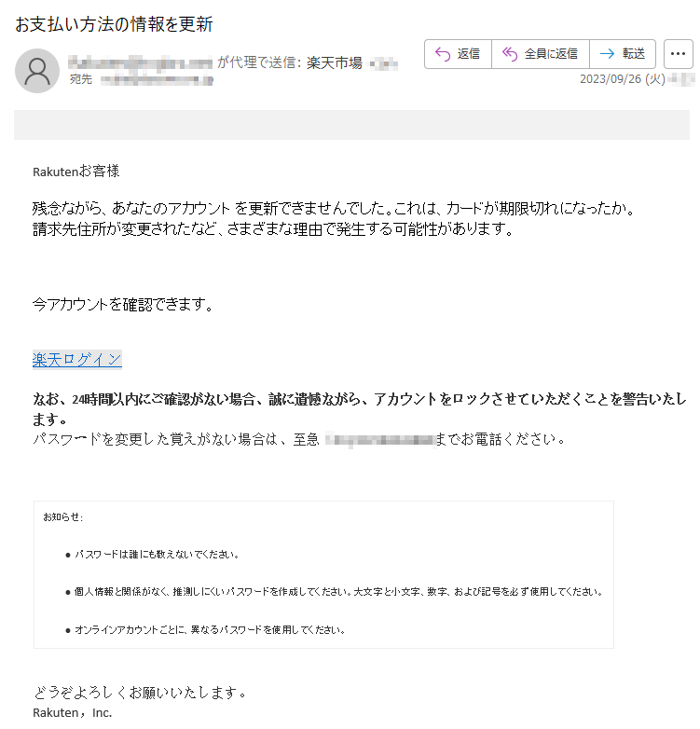
Task: Open the 楽天ログイン hyperlink
Action: coord(77,360)
